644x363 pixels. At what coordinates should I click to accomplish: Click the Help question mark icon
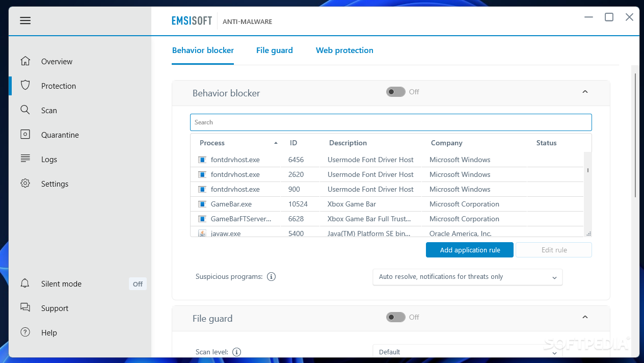point(25,332)
